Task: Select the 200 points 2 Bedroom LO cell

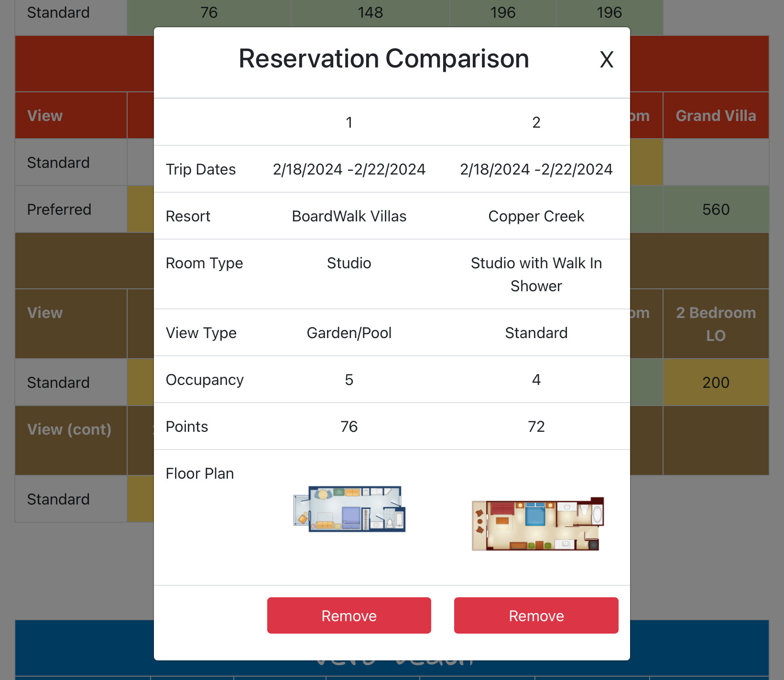Action: click(x=716, y=383)
